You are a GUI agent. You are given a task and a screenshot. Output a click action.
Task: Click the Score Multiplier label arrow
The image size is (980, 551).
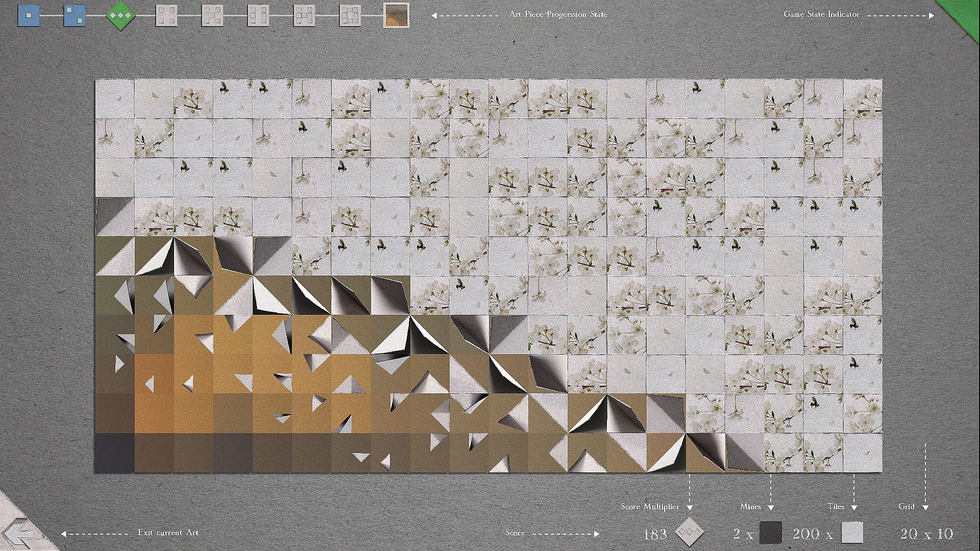click(690, 507)
